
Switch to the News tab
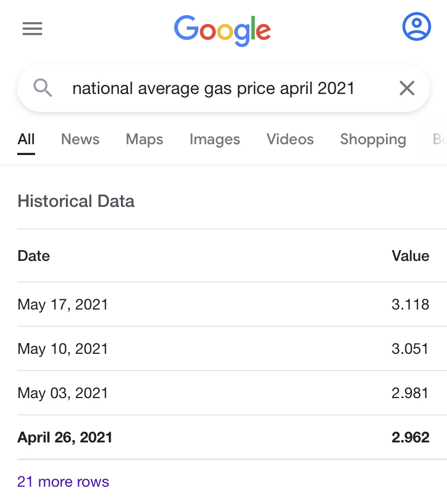coord(80,139)
